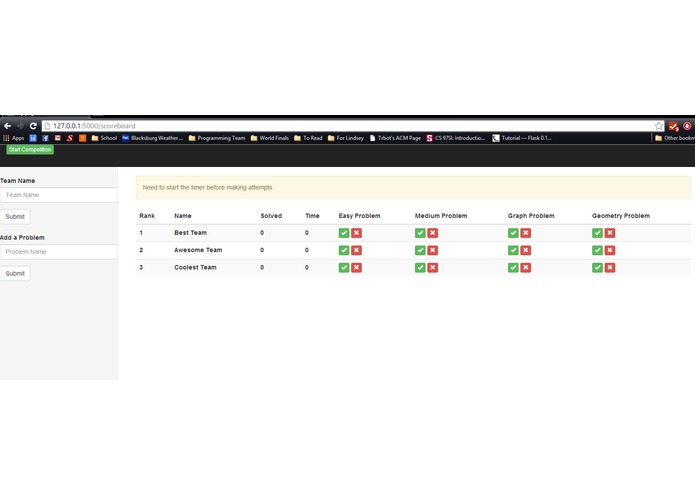The image size is (695, 494).
Task: Mark Graph Problem wrong for Coolest Team
Action: tap(526, 268)
